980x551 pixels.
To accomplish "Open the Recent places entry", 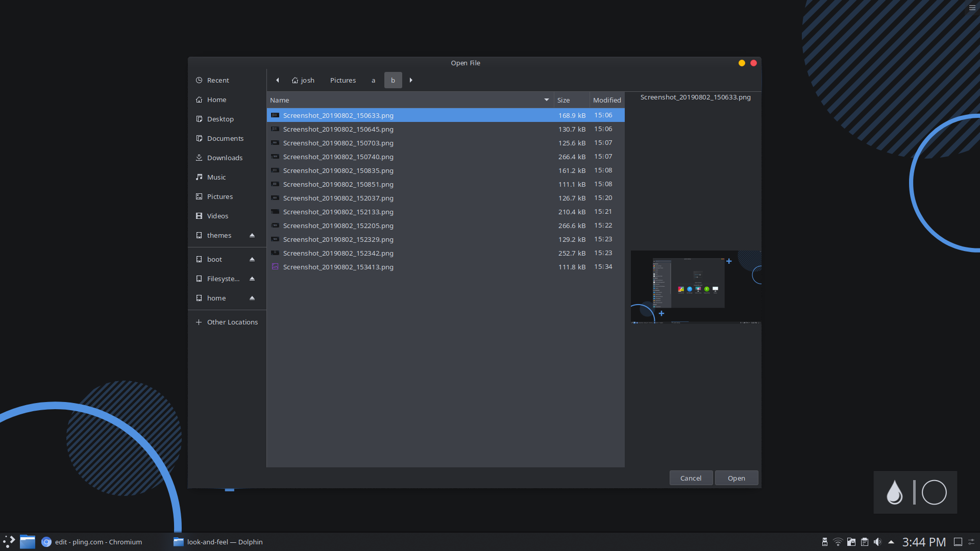I will coord(227,80).
